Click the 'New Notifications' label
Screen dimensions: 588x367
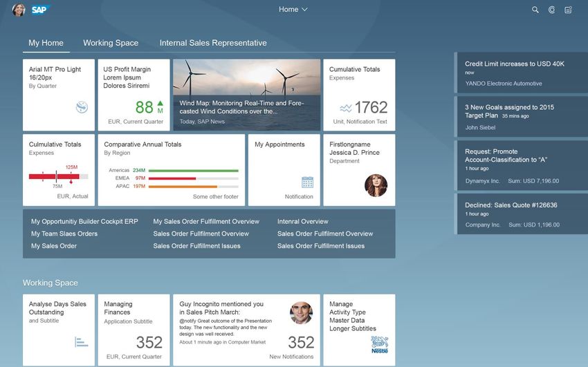(x=291, y=357)
